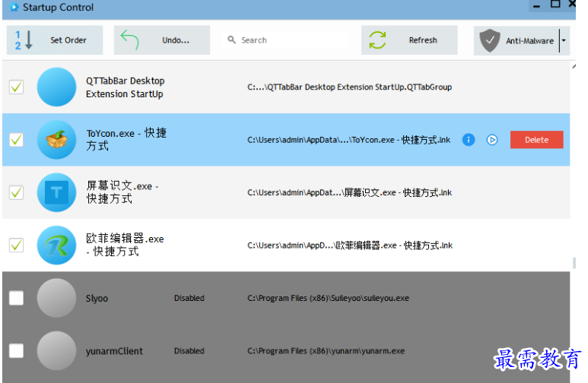This screenshot has width=588, height=383.
Task: Click the search magnifier icon
Action: (x=232, y=40)
